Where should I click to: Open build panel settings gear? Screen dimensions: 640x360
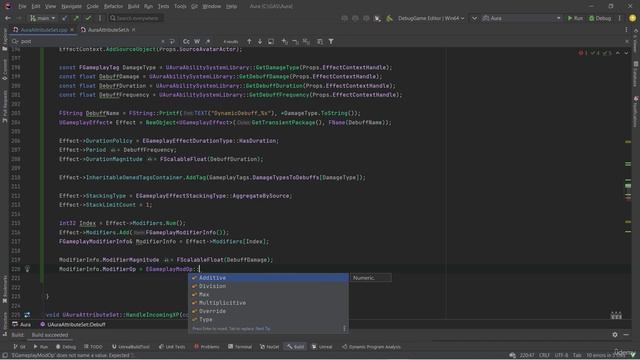pyautogui.click(x=615, y=335)
